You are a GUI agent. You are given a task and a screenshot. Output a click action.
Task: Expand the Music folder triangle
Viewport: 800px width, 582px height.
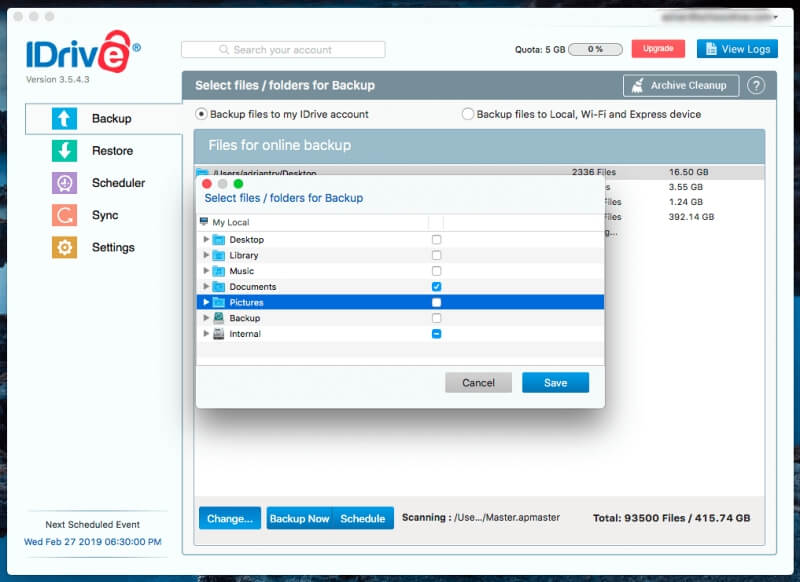(x=206, y=271)
